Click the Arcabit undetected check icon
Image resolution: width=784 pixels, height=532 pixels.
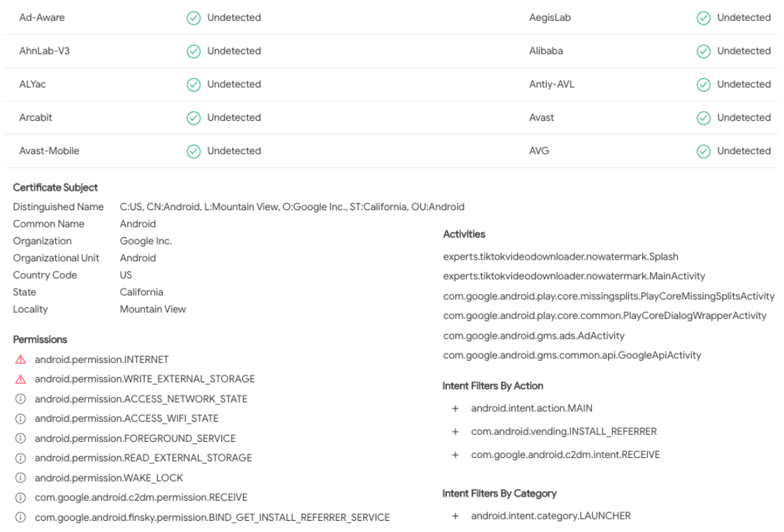pos(193,118)
